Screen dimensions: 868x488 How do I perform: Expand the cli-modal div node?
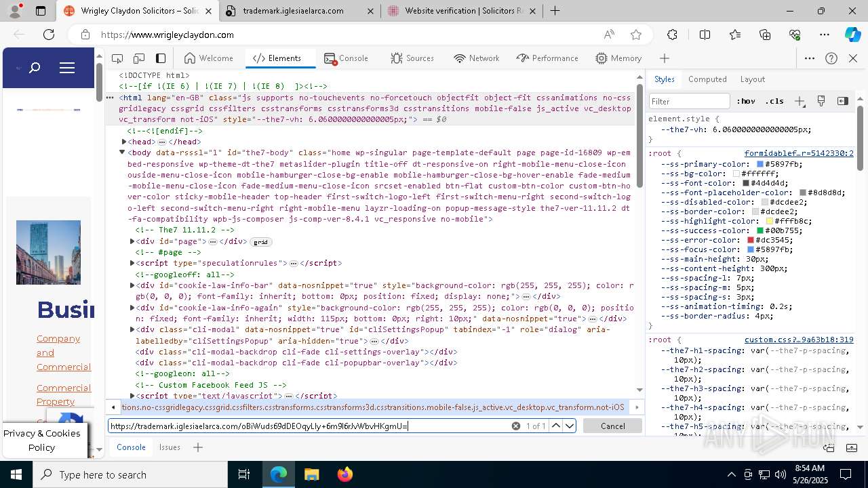(132, 329)
